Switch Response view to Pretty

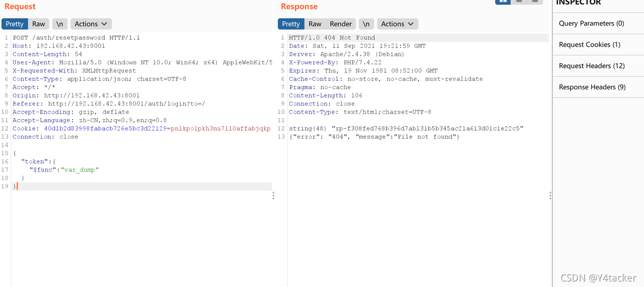(291, 24)
